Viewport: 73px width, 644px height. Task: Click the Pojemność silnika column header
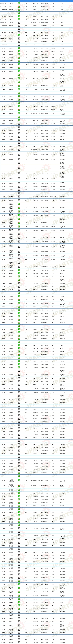point(26,1)
